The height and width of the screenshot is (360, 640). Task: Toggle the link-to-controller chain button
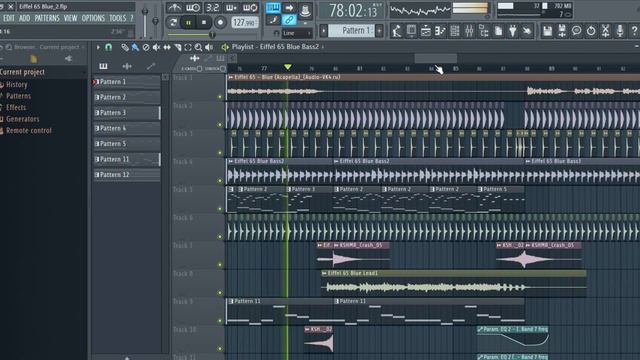289,20
